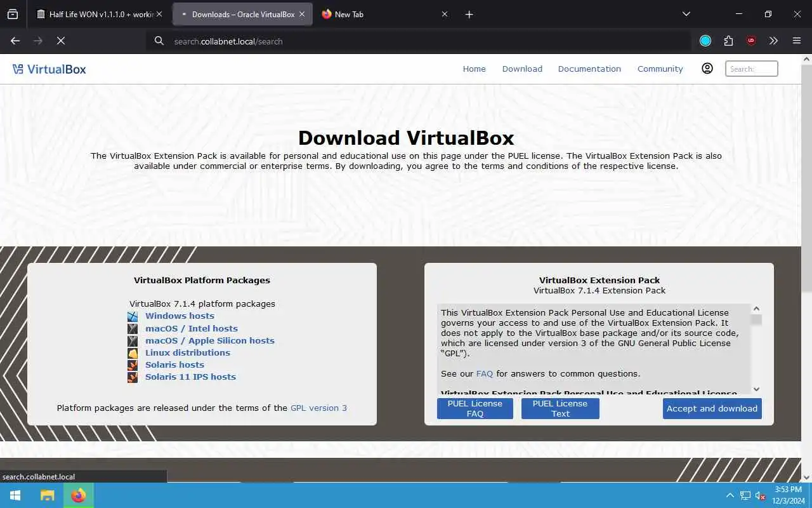Image resolution: width=812 pixels, height=508 pixels.
Task: Click the macOS Intel hosts icon
Action: point(133,329)
